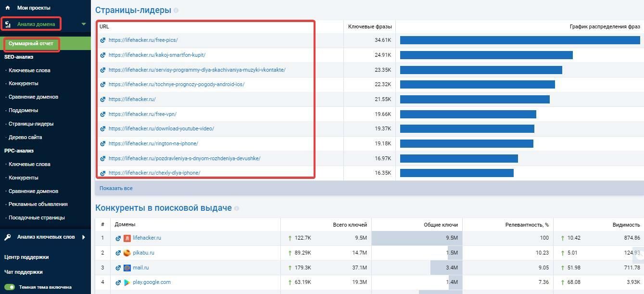Viewport: 644px width, 294px height.
Task: Expand the Анализ домена dropdown arrow
Action: tap(84, 24)
